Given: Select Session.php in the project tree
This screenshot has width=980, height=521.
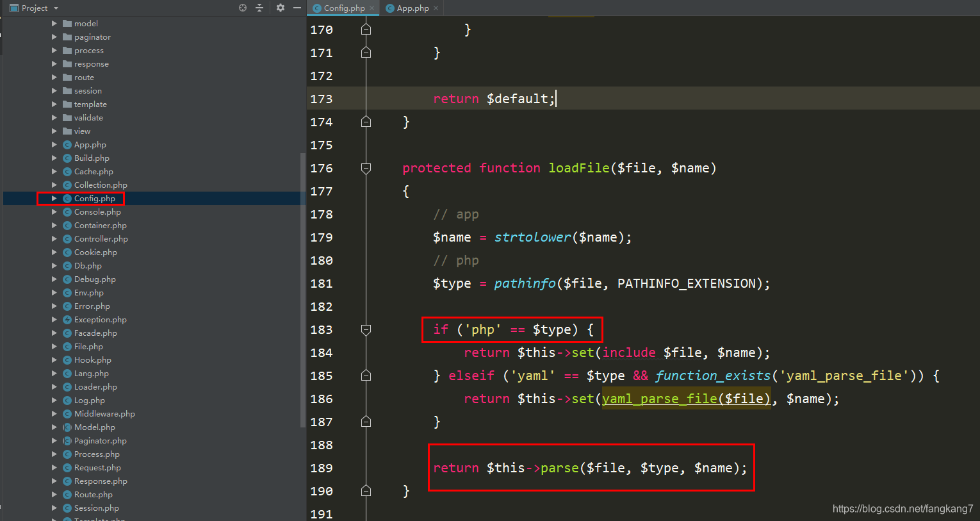Looking at the screenshot, I should pyautogui.click(x=97, y=508).
